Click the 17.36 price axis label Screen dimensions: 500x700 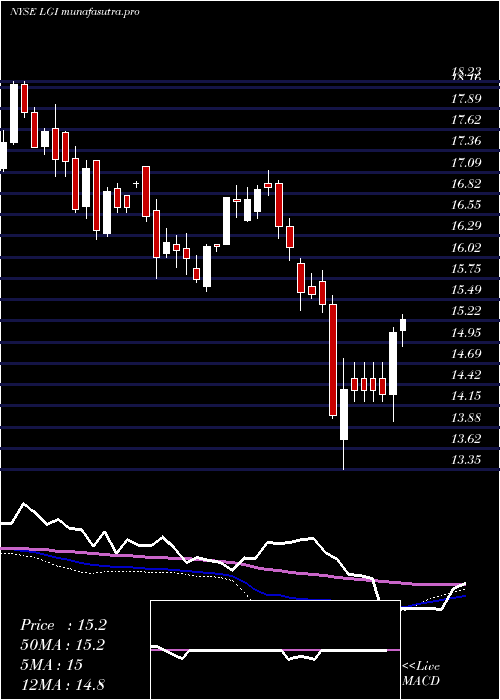(466, 142)
